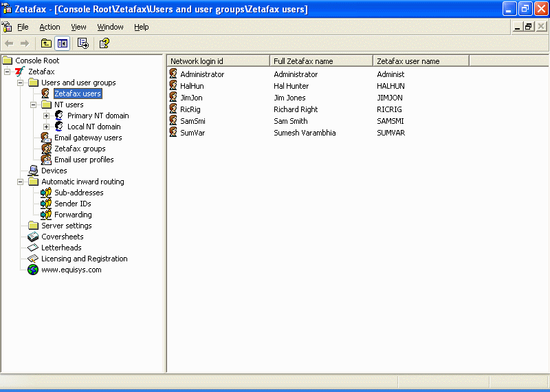Open the File menu
550x392 pixels.
pyautogui.click(x=23, y=27)
